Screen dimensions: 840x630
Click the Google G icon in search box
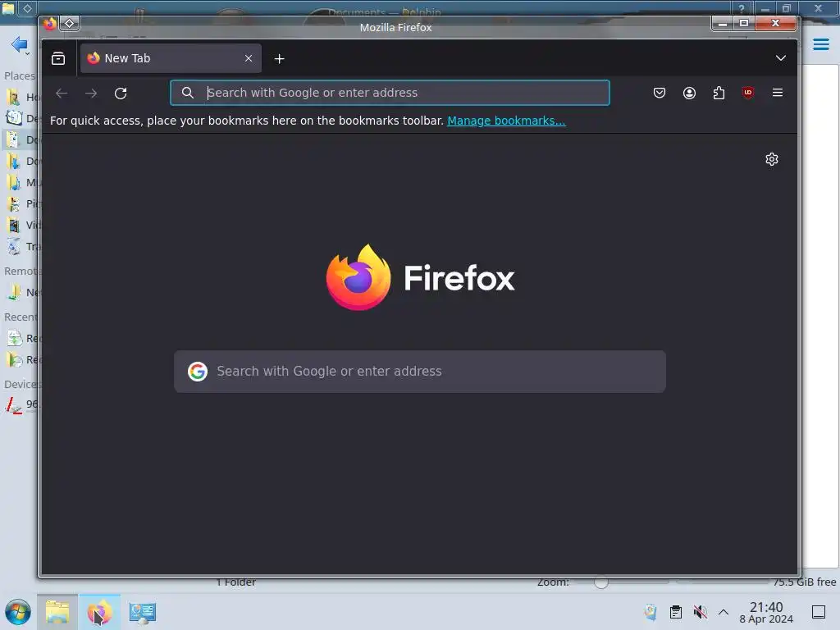click(x=198, y=372)
